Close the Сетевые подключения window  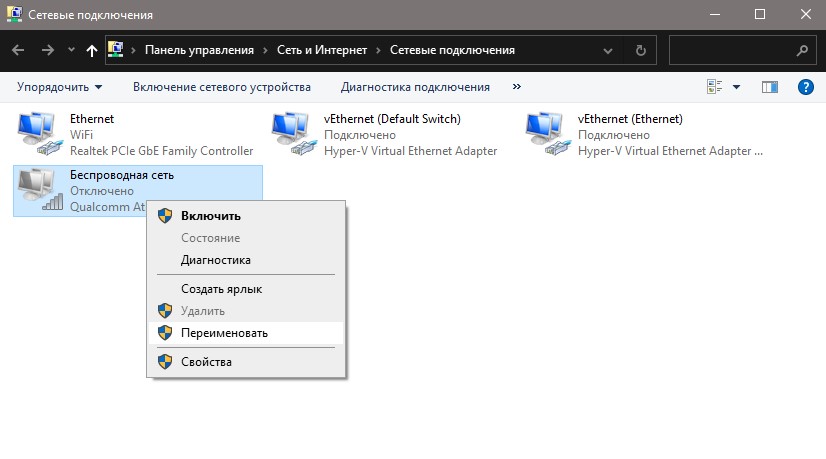pyautogui.click(x=805, y=14)
